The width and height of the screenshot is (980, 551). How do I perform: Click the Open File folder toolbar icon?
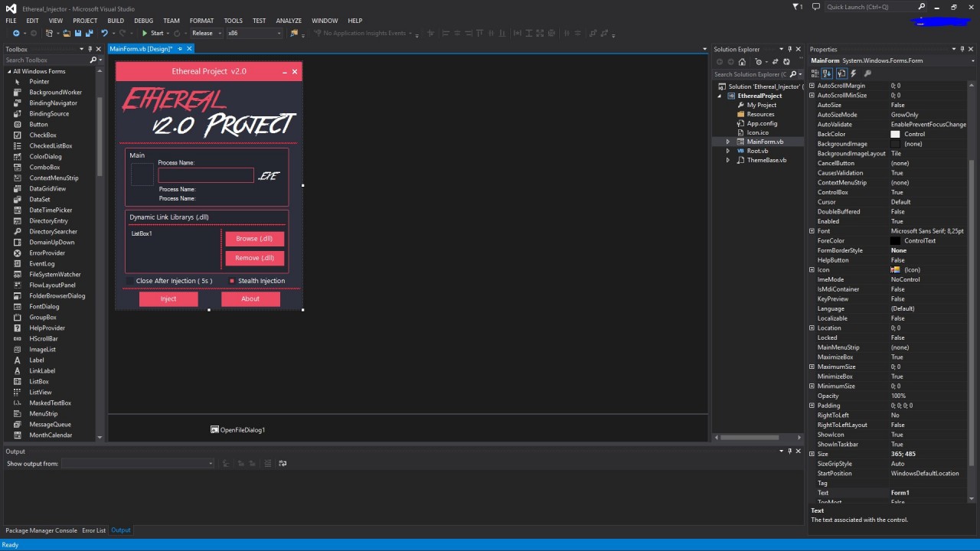pos(67,33)
